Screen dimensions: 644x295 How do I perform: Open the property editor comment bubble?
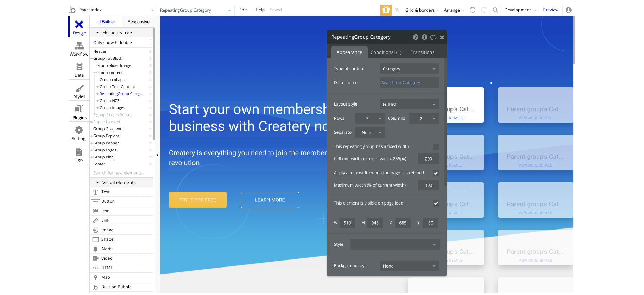[x=433, y=37]
